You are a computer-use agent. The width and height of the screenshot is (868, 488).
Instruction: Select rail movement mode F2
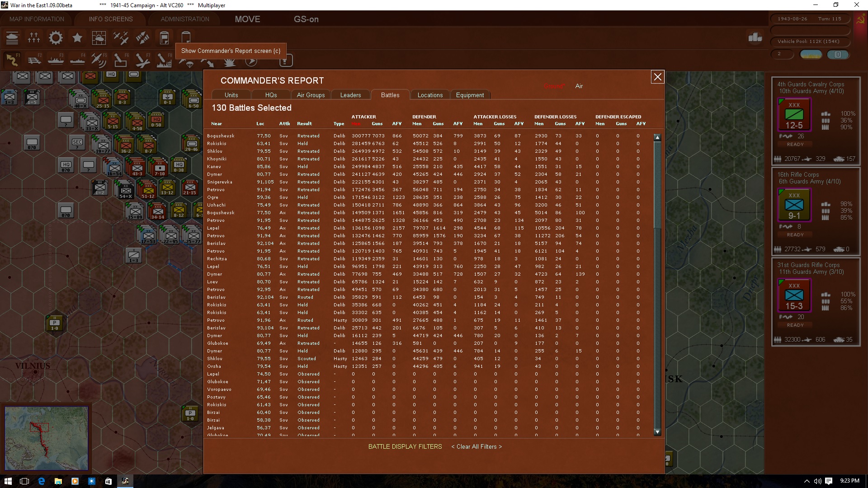point(34,60)
